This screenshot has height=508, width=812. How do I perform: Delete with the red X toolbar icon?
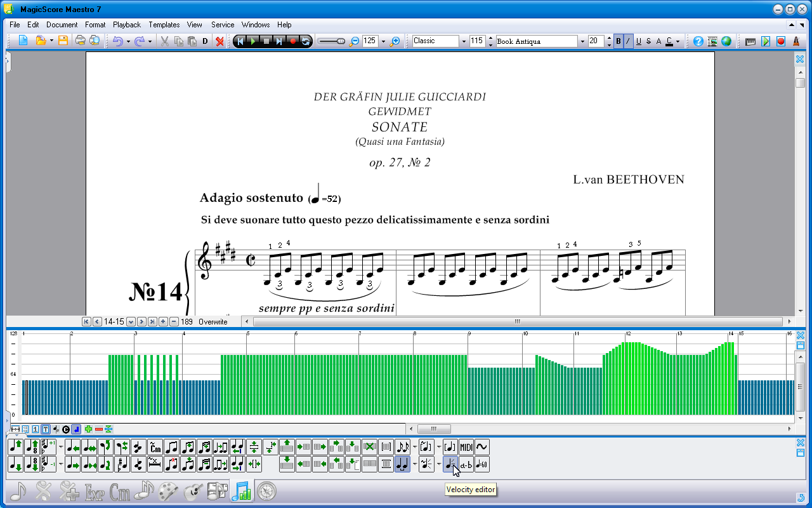pos(220,41)
